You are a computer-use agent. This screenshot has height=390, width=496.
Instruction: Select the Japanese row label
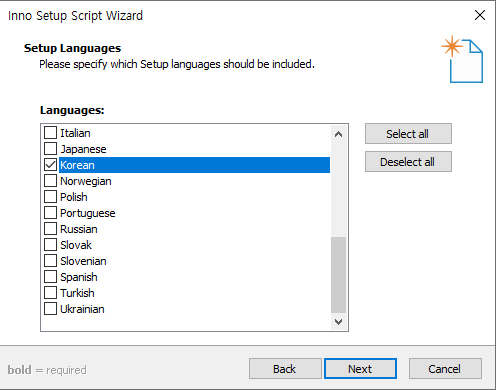pyautogui.click(x=83, y=149)
